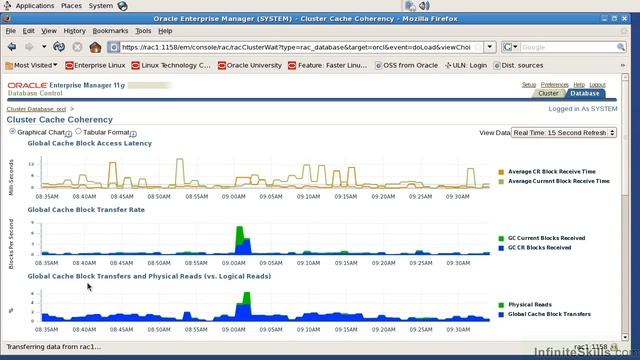Click the Enterprise Manager Help link

click(579, 85)
